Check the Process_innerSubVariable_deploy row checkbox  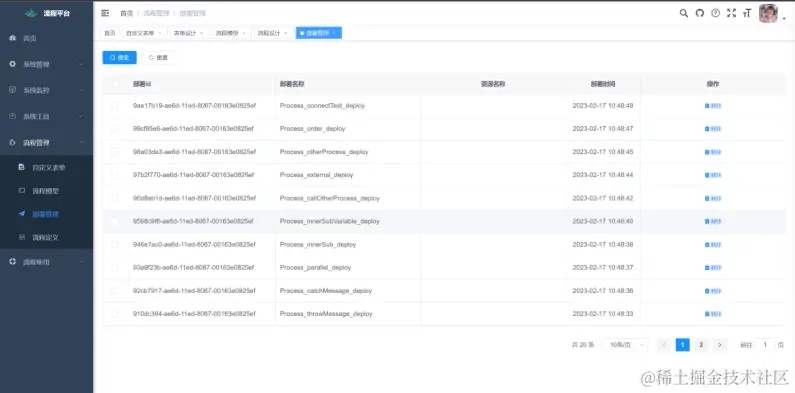(115, 221)
